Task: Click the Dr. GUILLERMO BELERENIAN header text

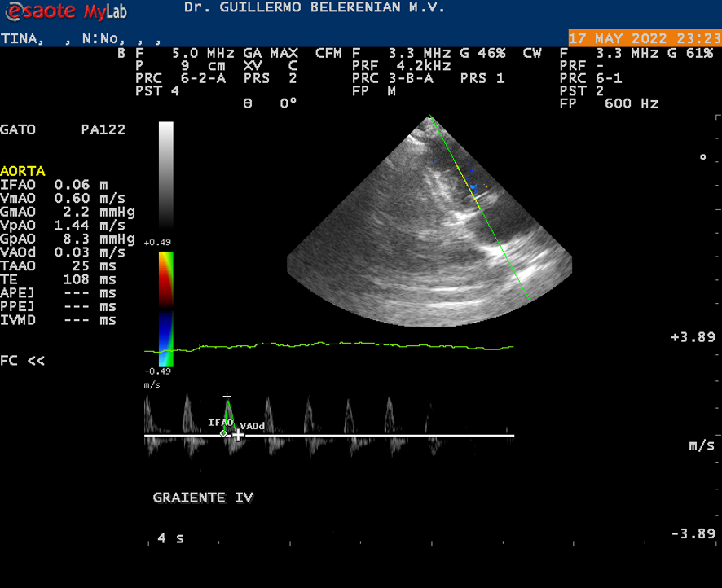Action: pyautogui.click(x=315, y=7)
